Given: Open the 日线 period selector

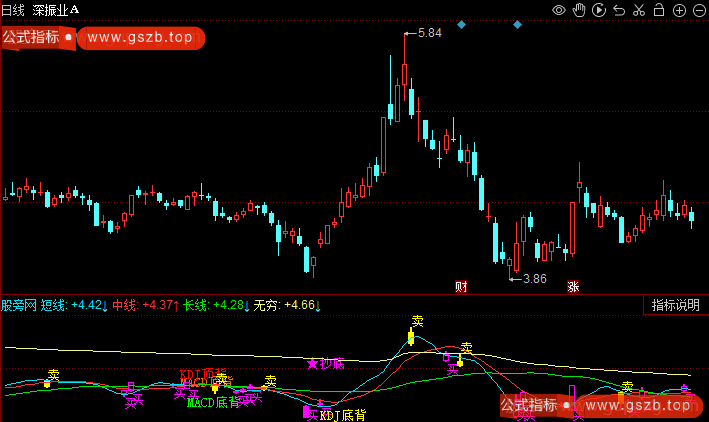Looking at the screenshot, I should [15, 9].
